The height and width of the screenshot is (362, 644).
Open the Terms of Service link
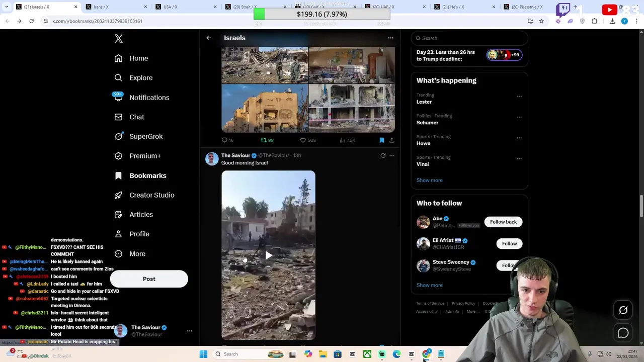click(430, 304)
